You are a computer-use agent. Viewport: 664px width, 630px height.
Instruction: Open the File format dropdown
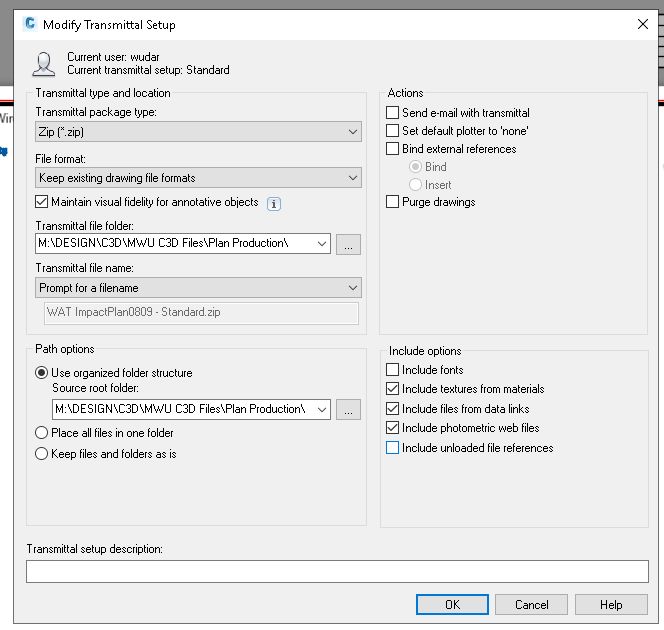(198, 178)
